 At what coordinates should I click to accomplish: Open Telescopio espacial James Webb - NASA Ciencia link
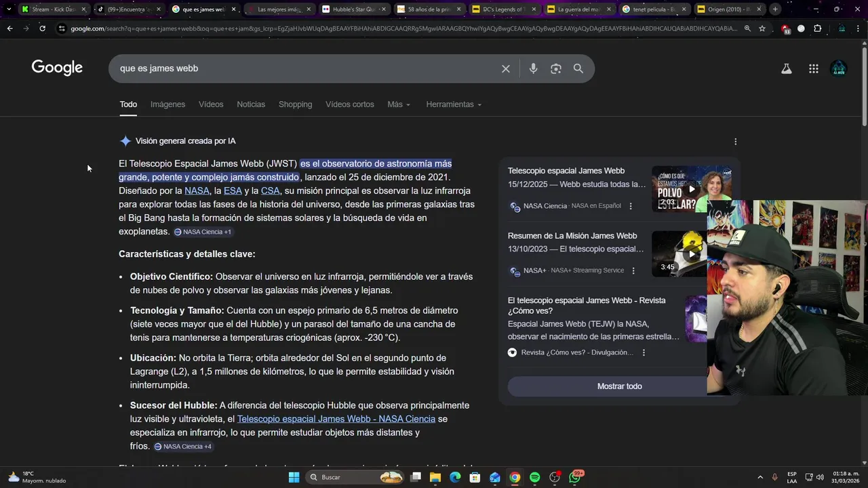336,419
